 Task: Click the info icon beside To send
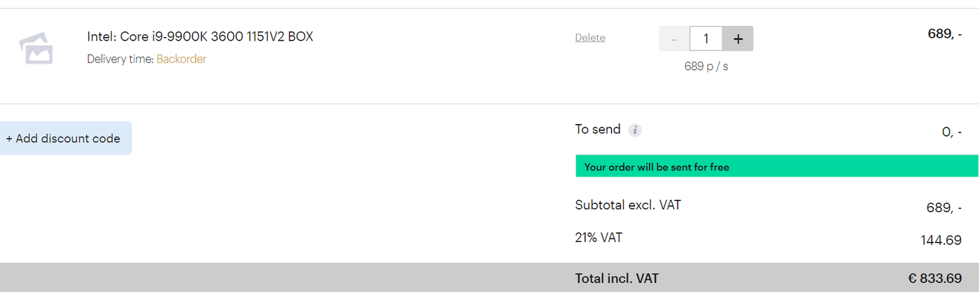tap(635, 130)
